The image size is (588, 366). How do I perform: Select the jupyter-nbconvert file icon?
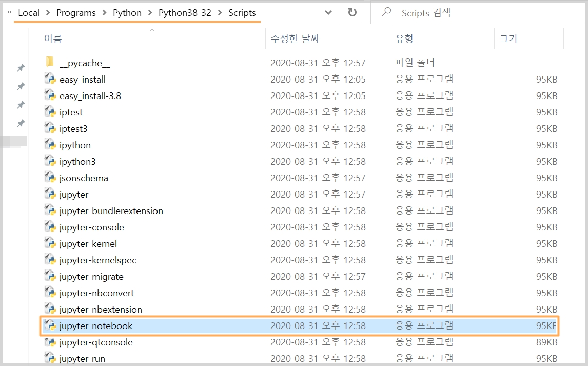50,293
